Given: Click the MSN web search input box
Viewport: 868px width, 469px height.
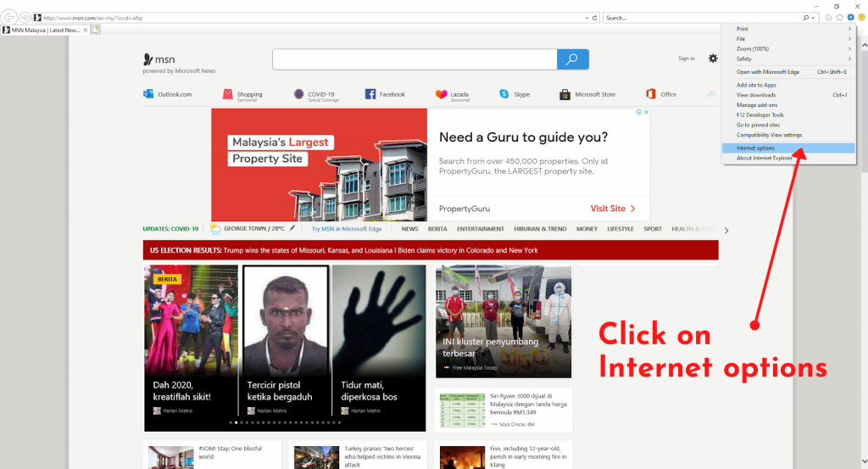Looking at the screenshot, I should [415, 59].
